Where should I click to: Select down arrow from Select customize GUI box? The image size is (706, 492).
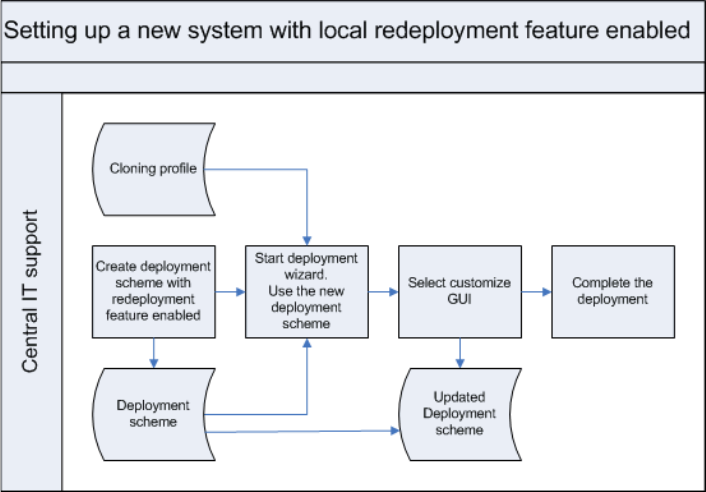(460, 351)
